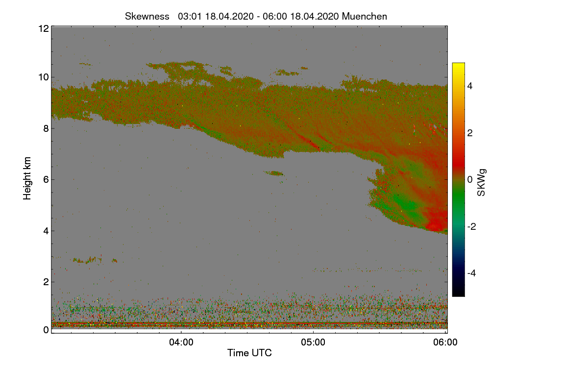Click the 'Height km' axis label

coord(27,178)
